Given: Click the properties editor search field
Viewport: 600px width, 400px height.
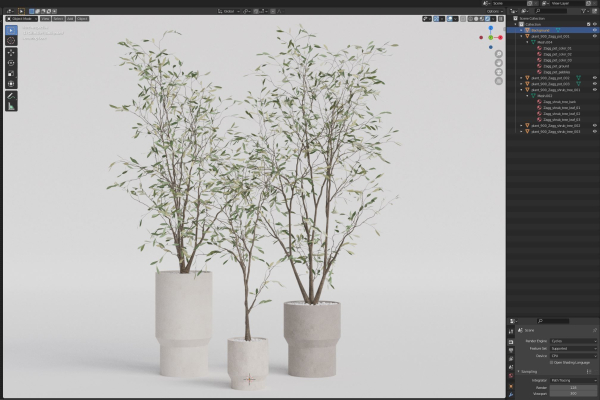Looking at the screenshot, I should pyautogui.click(x=553, y=321).
